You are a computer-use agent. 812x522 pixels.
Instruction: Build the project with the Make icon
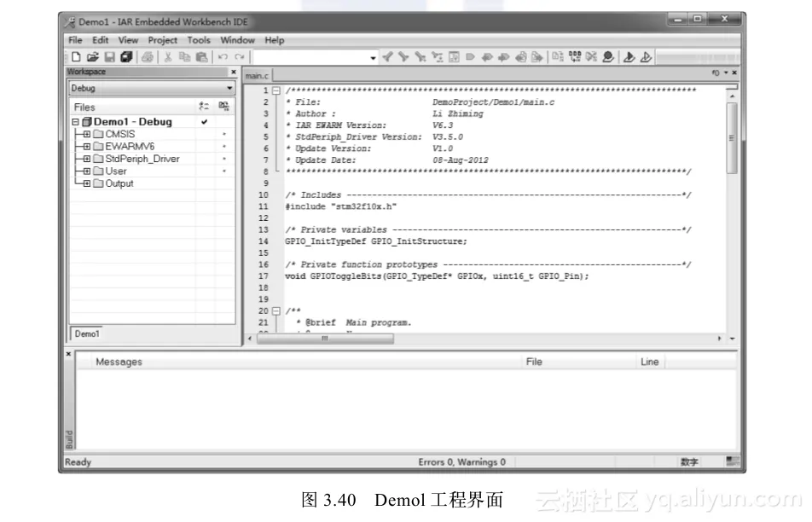(x=575, y=57)
